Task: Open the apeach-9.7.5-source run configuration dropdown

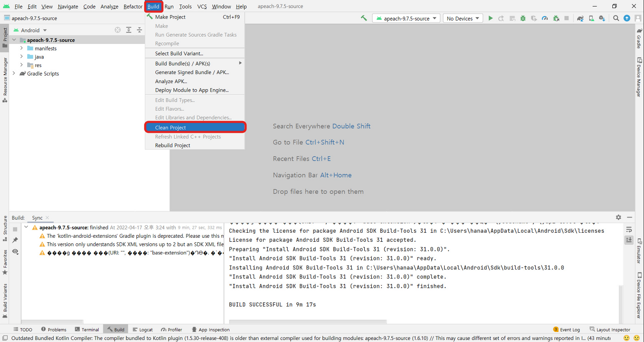Action: (x=407, y=18)
